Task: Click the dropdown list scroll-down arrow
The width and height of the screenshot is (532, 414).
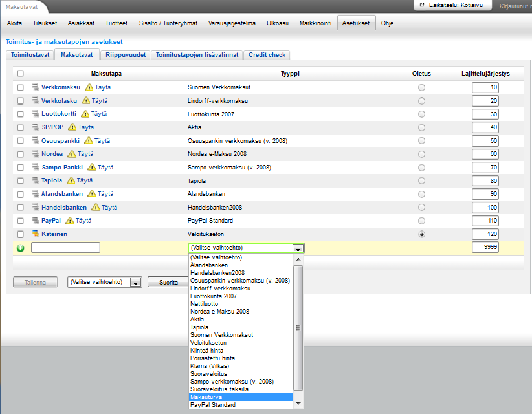Action: coord(298,404)
